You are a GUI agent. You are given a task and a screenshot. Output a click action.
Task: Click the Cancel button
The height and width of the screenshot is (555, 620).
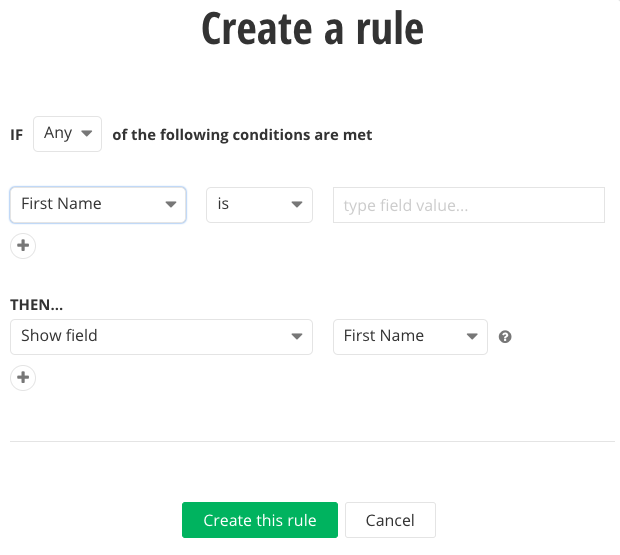coord(390,520)
